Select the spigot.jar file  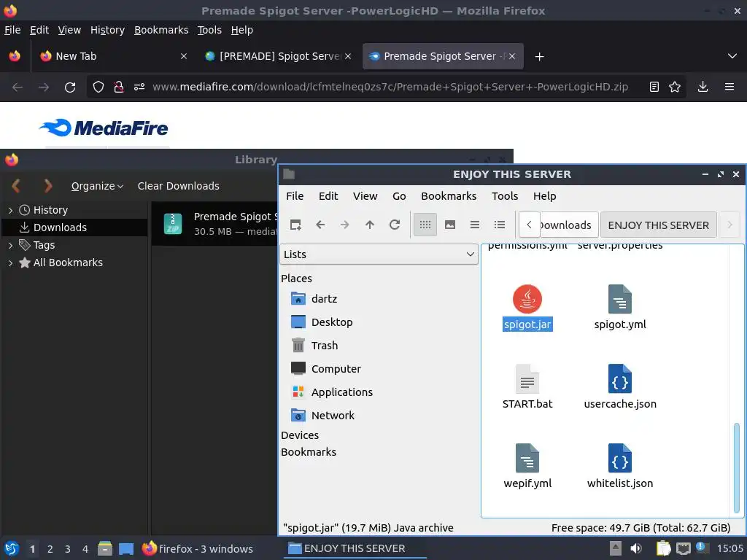pos(527,307)
